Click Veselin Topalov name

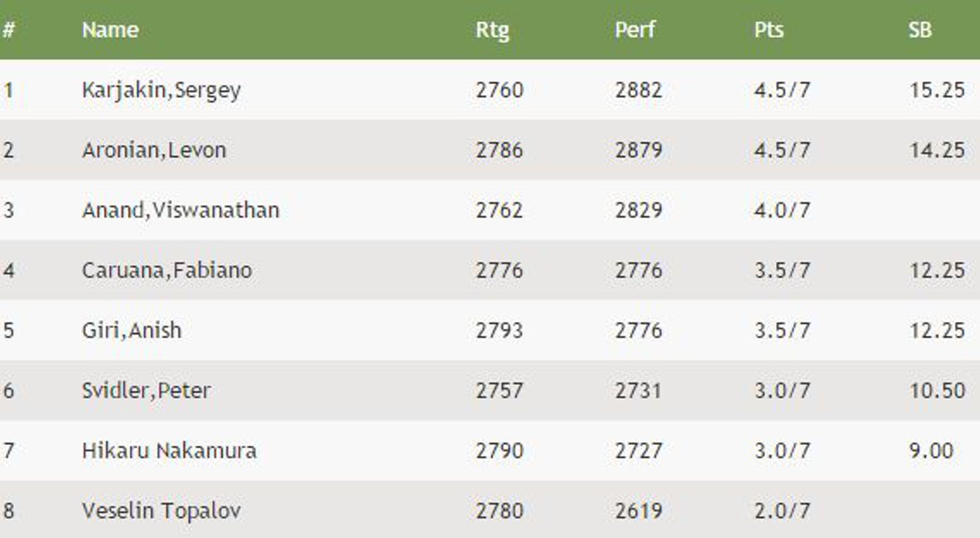click(x=161, y=510)
